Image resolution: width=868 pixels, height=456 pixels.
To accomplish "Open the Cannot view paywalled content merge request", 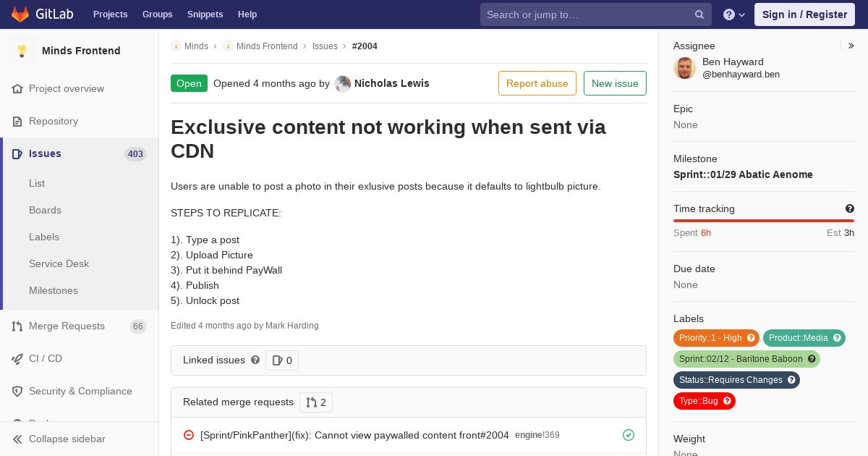I will [354, 435].
